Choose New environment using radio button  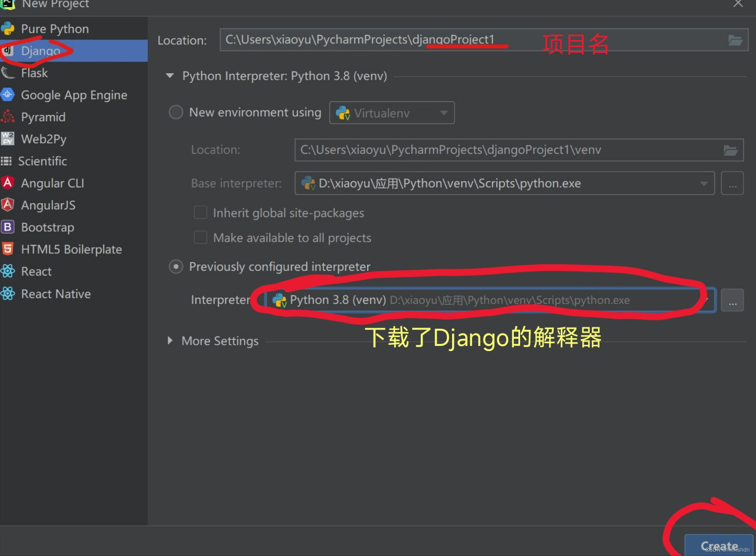click(x=176, y=112)
